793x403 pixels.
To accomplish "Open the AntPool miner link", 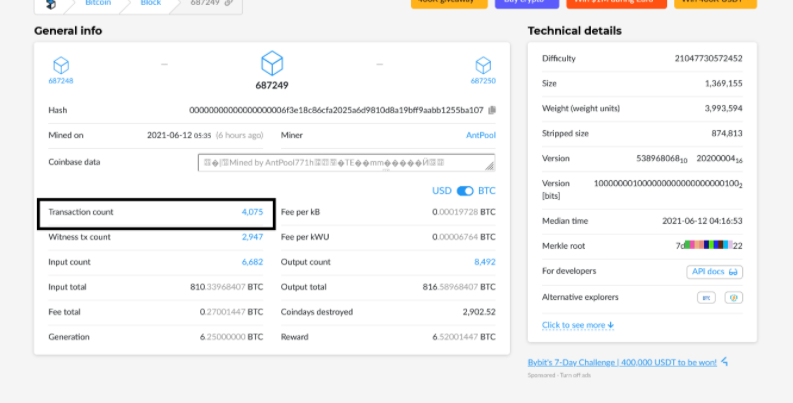I will tap(480, 136).
